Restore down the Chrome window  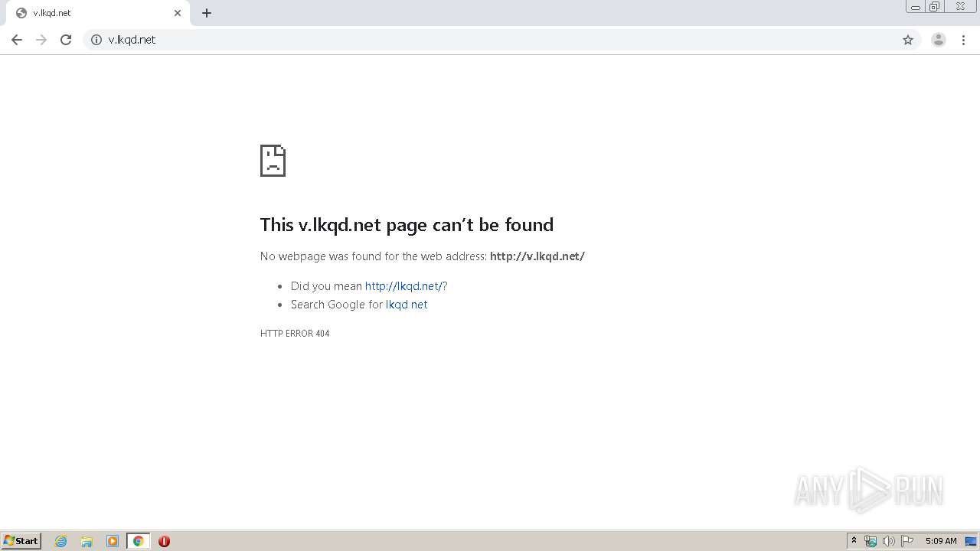pyautogui.click(x=935, y=7)
